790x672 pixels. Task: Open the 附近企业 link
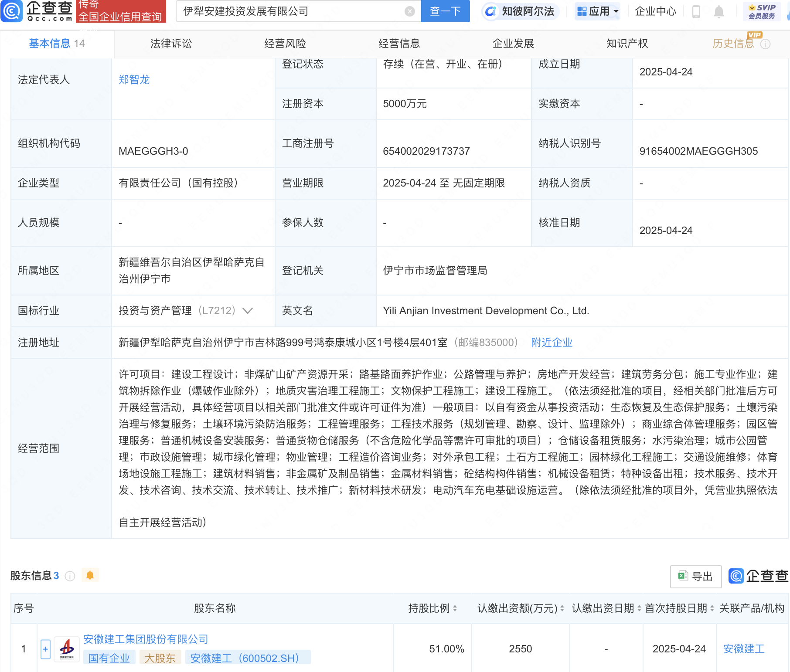click(552, 343)
